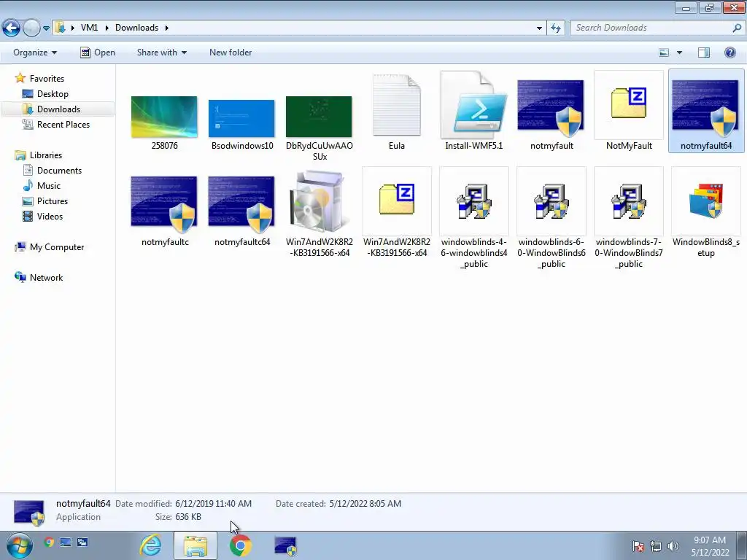Screen dimensions: 747x560
Task: Click the Back navigation button
Action: pos(12,28)
